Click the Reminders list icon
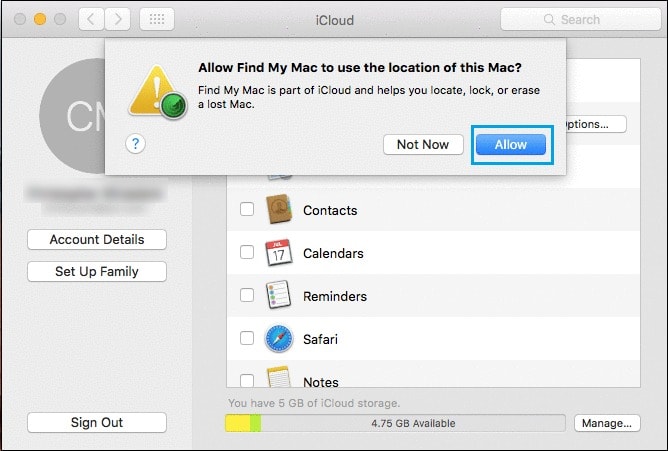Image resolution: width=668 pixels, height=451 pixels. pos(278,296)
